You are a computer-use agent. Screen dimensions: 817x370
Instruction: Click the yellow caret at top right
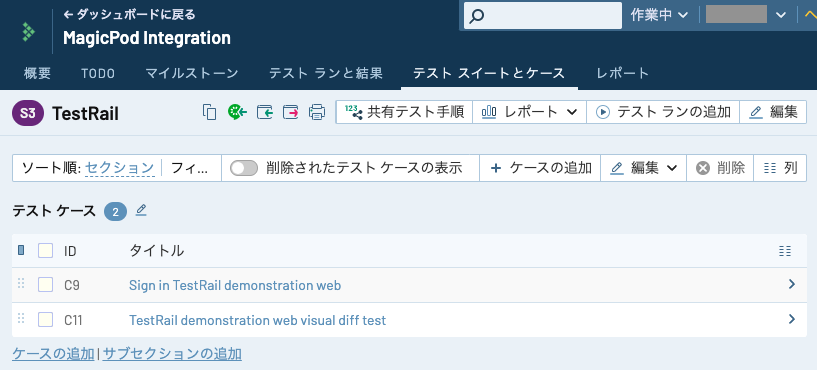tap(810, 15)
